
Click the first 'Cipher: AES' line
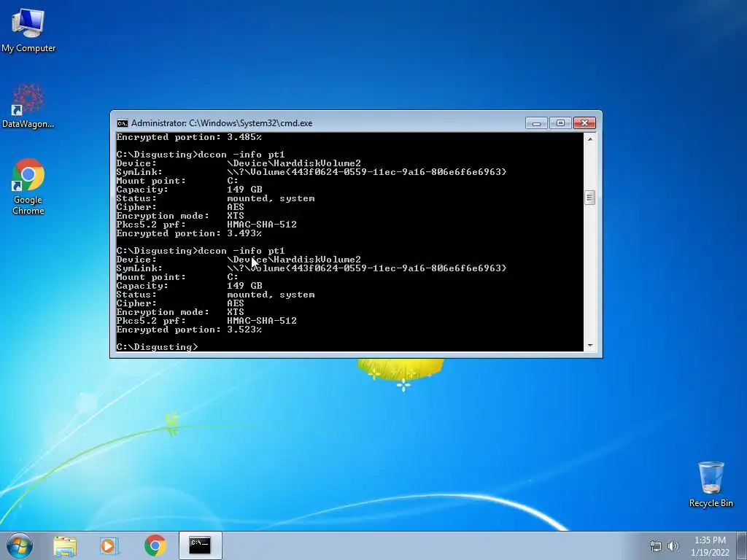coord(180,207)
